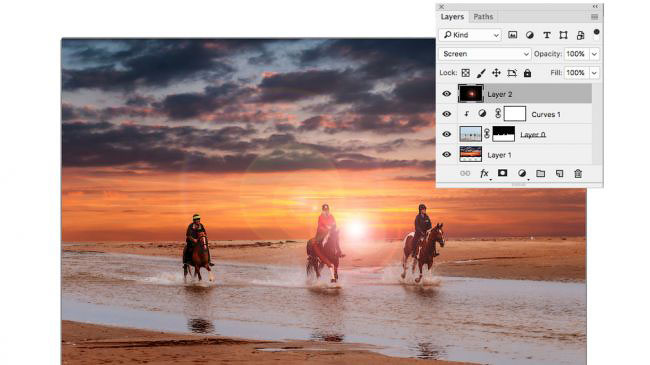Filter for adjustment layers icon
Screen dimensions: 650x365
tap(530, 35)
